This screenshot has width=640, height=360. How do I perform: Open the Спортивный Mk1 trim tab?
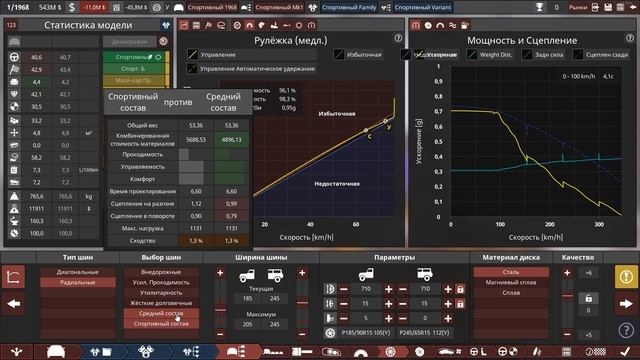coord(279,7)
